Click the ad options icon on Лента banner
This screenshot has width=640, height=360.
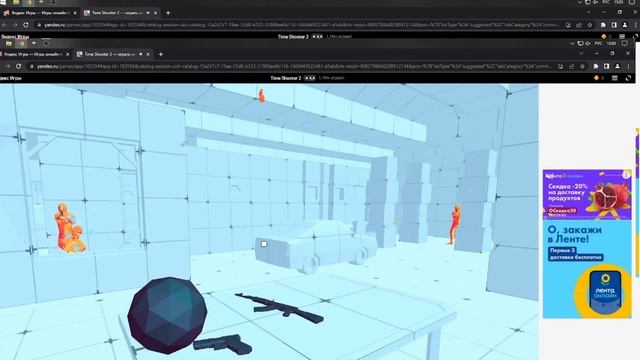pyautogui.click(x=627, y=175)
